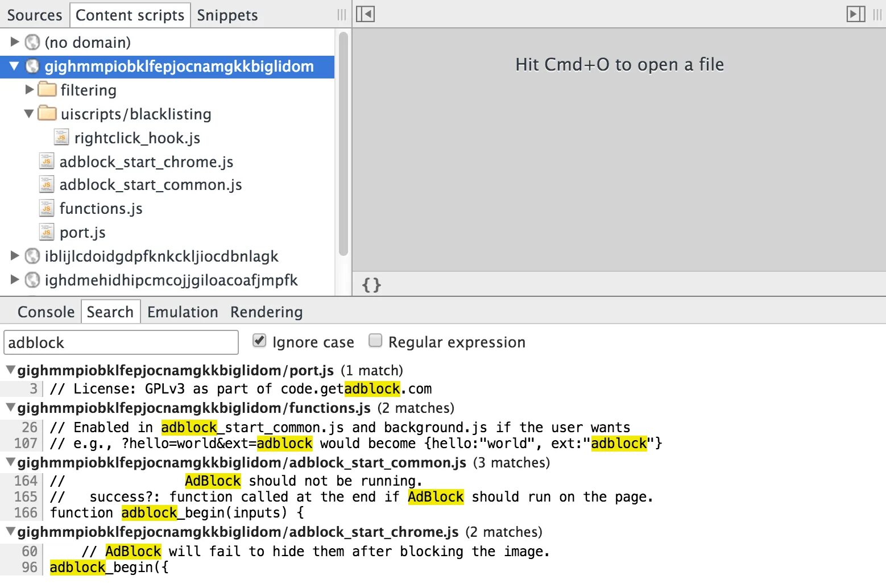The height and width of the screenshot is (588, 886).
Task: Collapse adblock_start_common.js search results group
Action: point(10,462)
